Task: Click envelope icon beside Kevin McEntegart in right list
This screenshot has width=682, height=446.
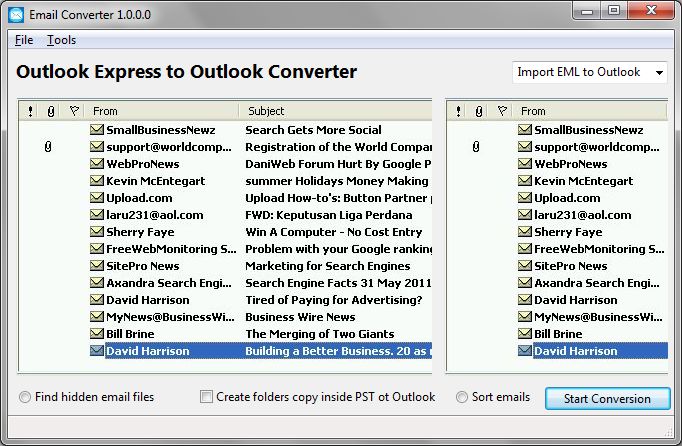Action: [x=525, y=181]
